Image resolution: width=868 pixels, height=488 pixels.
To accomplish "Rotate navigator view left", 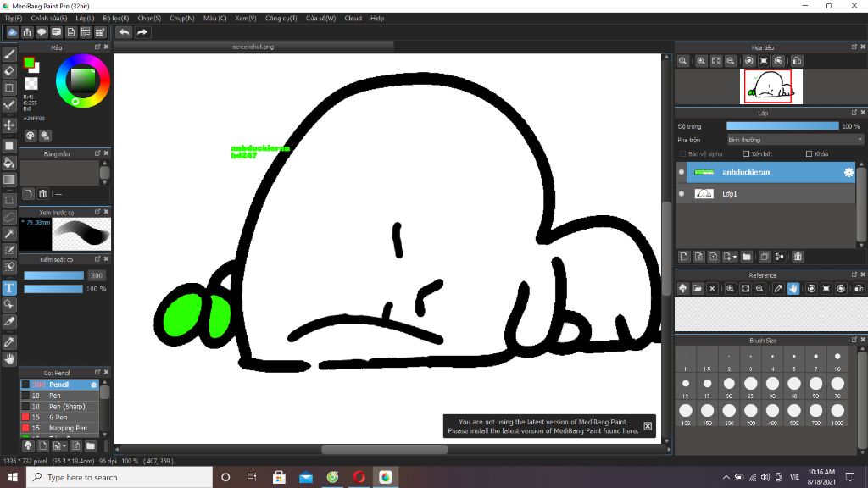I will point(749,61).
